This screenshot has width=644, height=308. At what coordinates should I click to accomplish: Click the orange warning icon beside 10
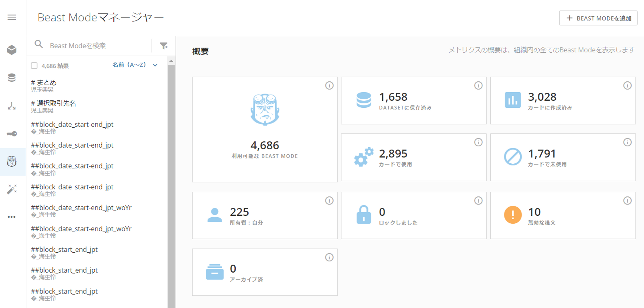(513, 215)
